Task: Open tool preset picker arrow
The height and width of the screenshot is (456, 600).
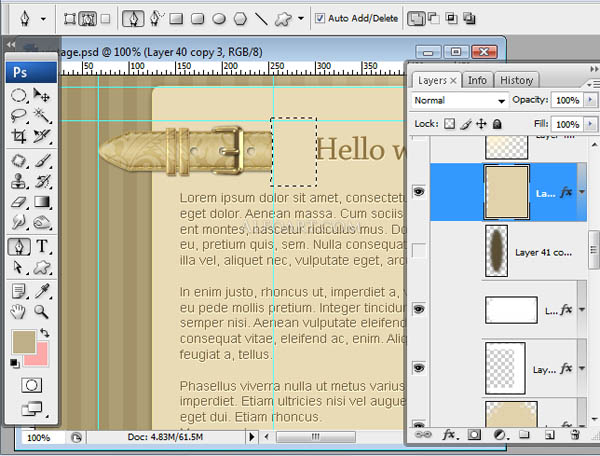Action: [43, 18]
